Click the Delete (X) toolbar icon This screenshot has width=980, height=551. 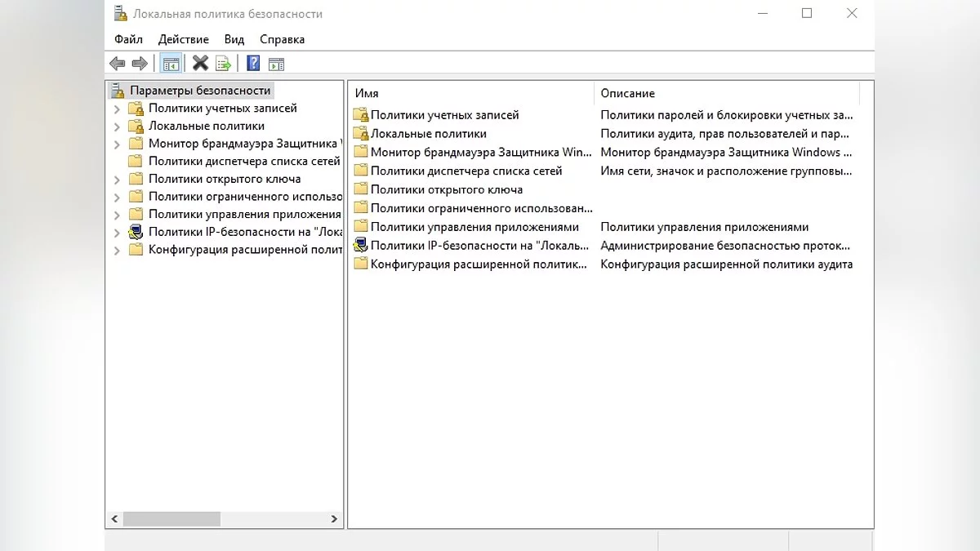pos(200,64)
